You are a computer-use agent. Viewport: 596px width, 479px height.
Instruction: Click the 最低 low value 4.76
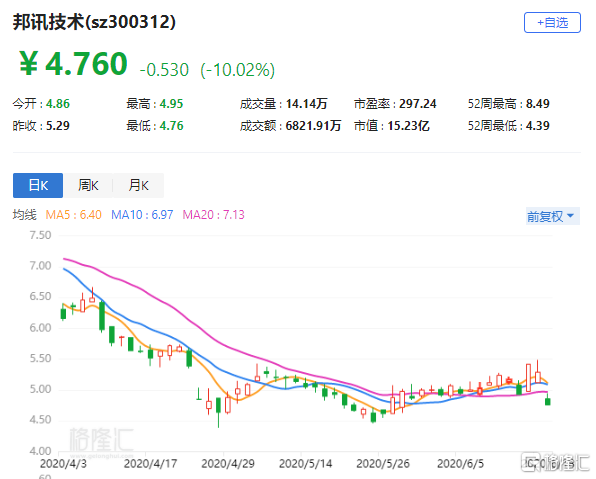(x=171, y=126)
